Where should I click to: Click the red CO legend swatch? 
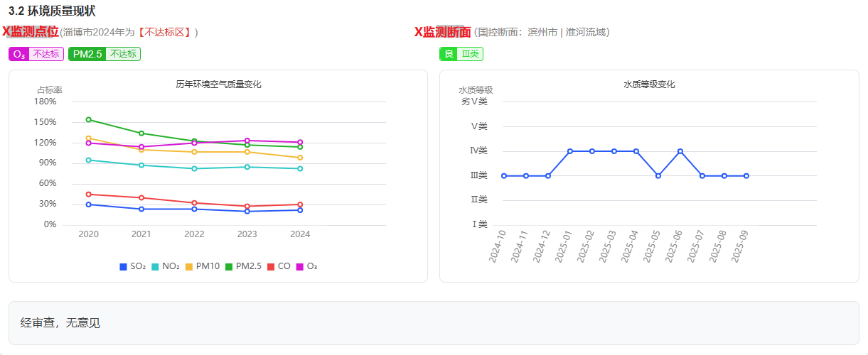271,266
